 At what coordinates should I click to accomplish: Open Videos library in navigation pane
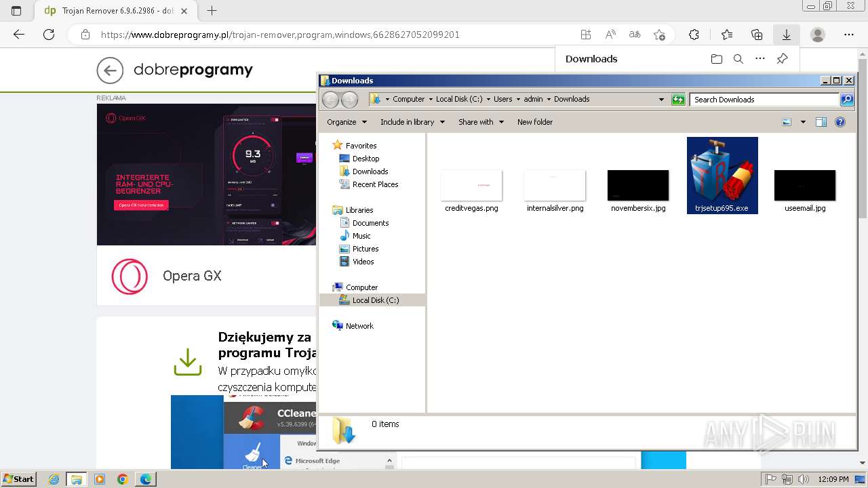pyautogui.click(x=363, y=262)
